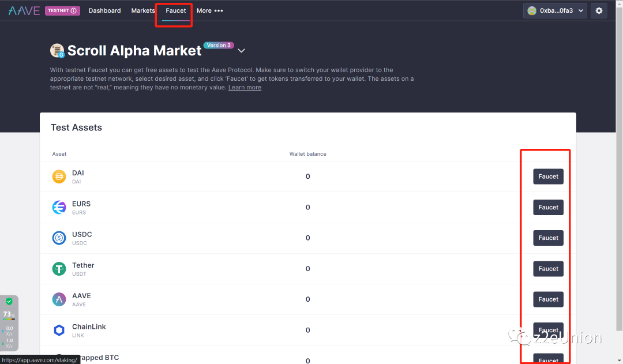Click the EURS token icon
Image resolution: width=623 pixels, height=364 pixels.
[x=59, y=207]
